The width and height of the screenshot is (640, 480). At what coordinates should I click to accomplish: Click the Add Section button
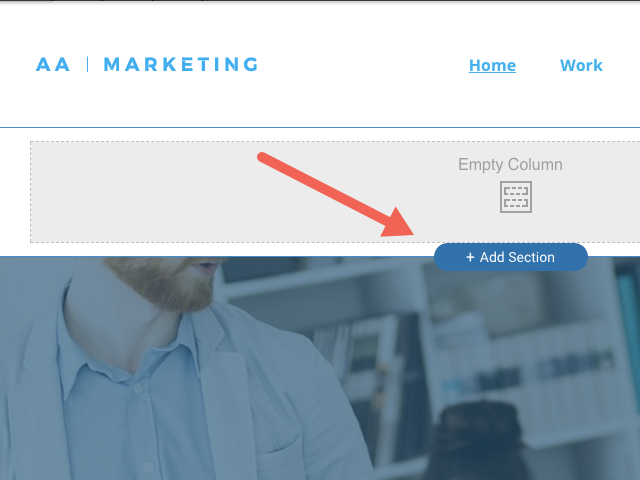[x=511, y=257]
